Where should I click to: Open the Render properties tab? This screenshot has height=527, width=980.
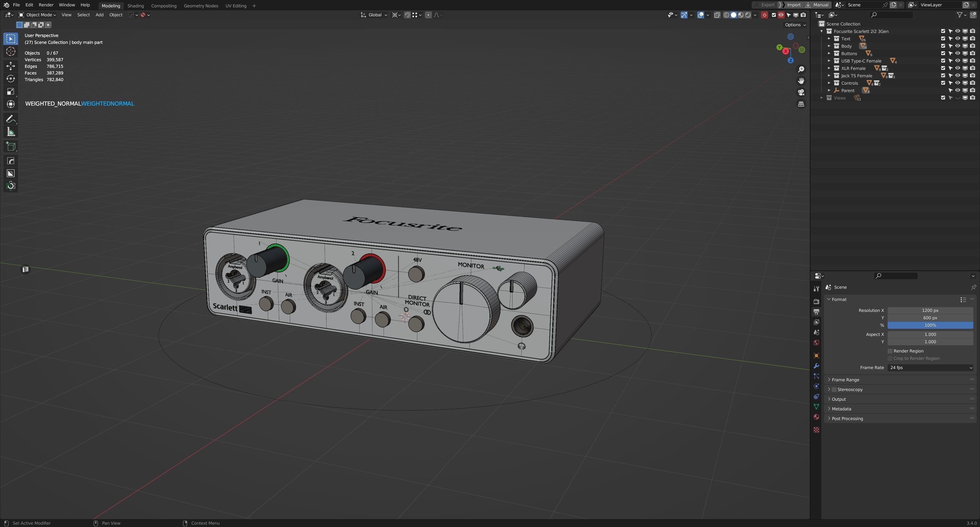click(x=816, y=301)
